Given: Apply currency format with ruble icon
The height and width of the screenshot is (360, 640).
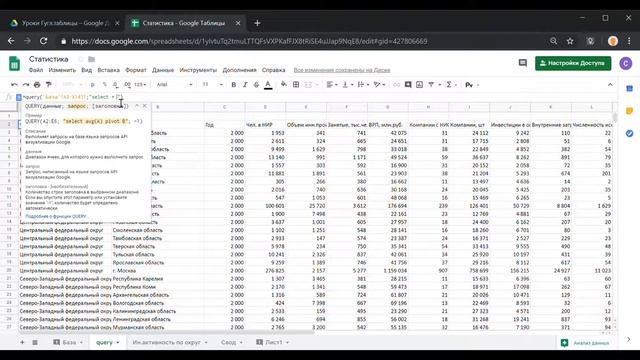Looking at the screenshot, I should tap(93, 85).
